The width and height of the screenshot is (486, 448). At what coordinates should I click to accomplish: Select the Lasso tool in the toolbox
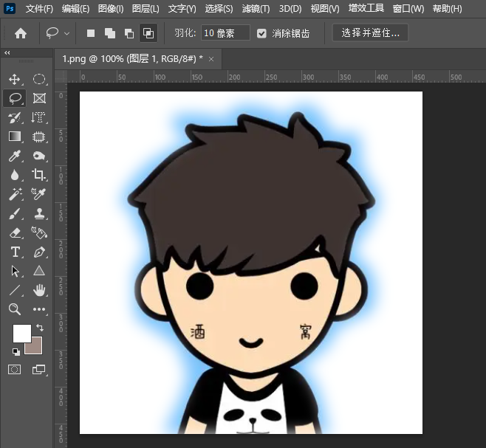tap(15, 98)
